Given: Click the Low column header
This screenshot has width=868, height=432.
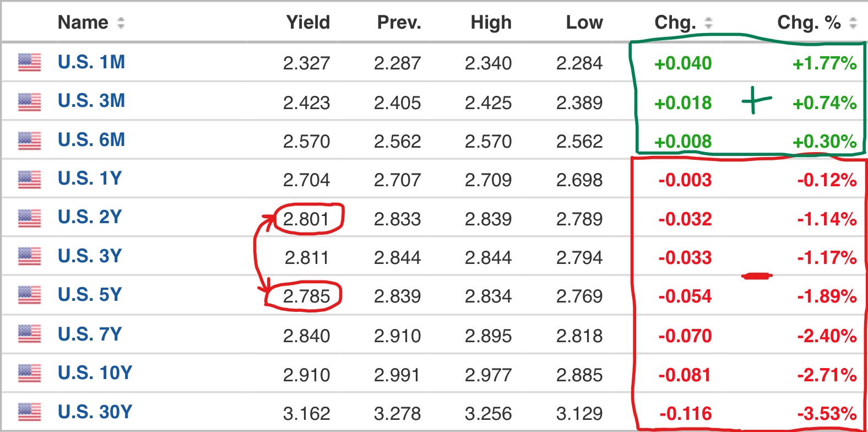Looking at the screenshot, I should pos(584,23).
